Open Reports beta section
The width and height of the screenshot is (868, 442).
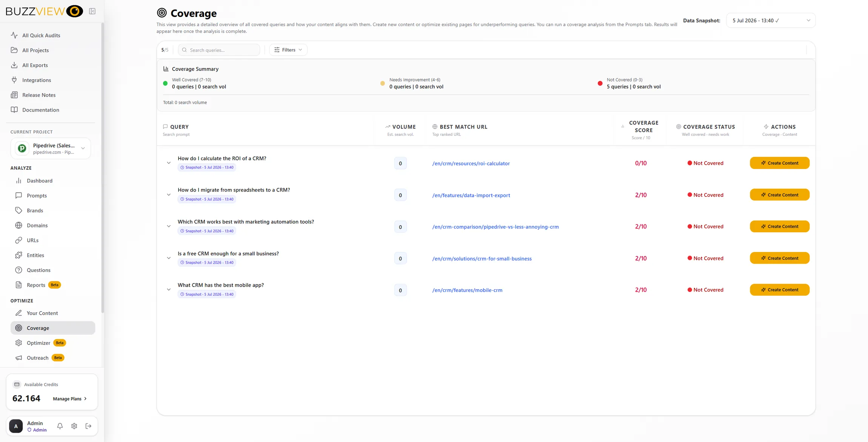tap(53, 285)
